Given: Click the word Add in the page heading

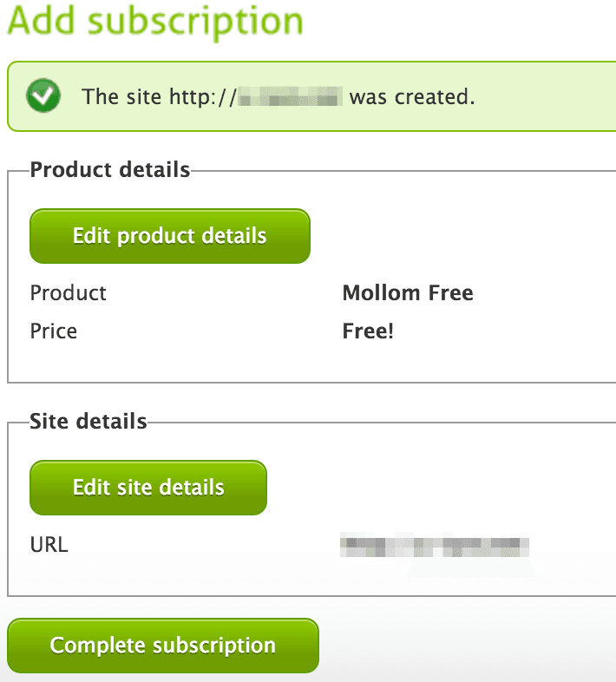Looking at the screenshot, I should (43, 20).
